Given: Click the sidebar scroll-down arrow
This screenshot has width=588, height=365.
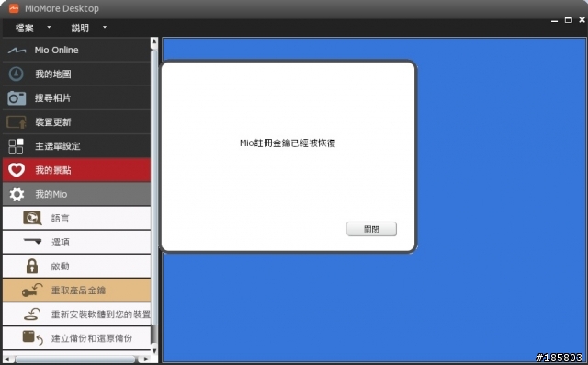Looking at the screenshot, I should point(154,350).
